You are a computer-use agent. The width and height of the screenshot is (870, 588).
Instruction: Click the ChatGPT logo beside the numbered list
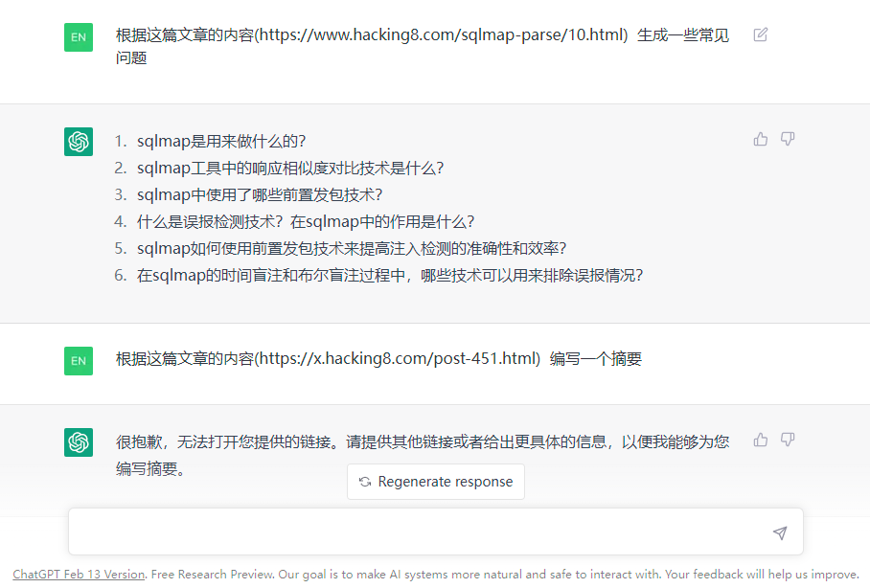point(79,142)
